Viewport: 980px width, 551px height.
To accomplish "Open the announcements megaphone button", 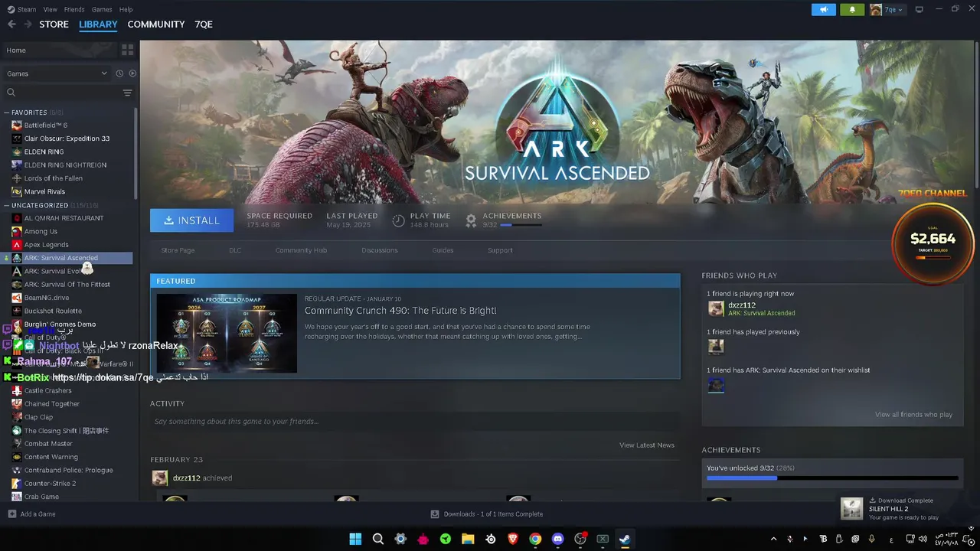I will pyautogui.click(x=824, y=9).
